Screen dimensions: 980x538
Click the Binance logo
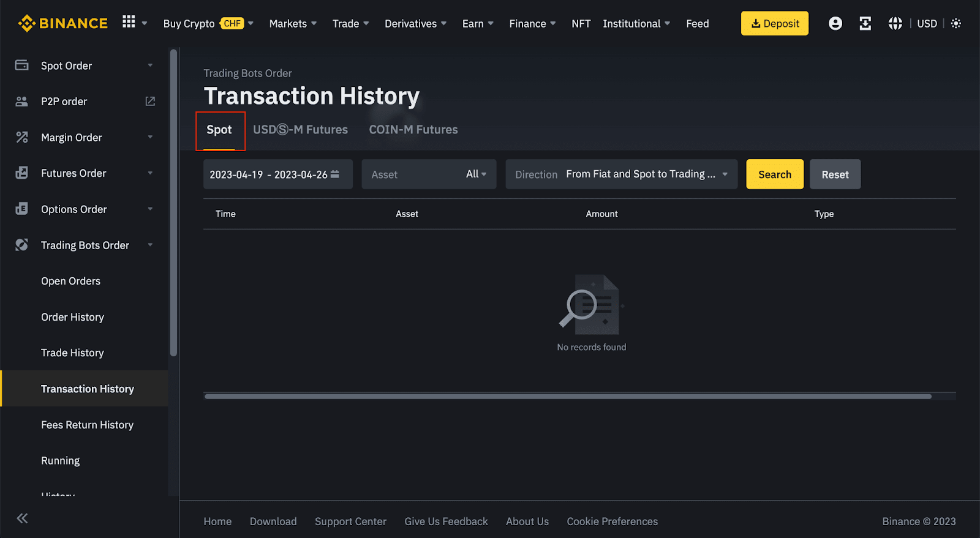pos(63,23)
